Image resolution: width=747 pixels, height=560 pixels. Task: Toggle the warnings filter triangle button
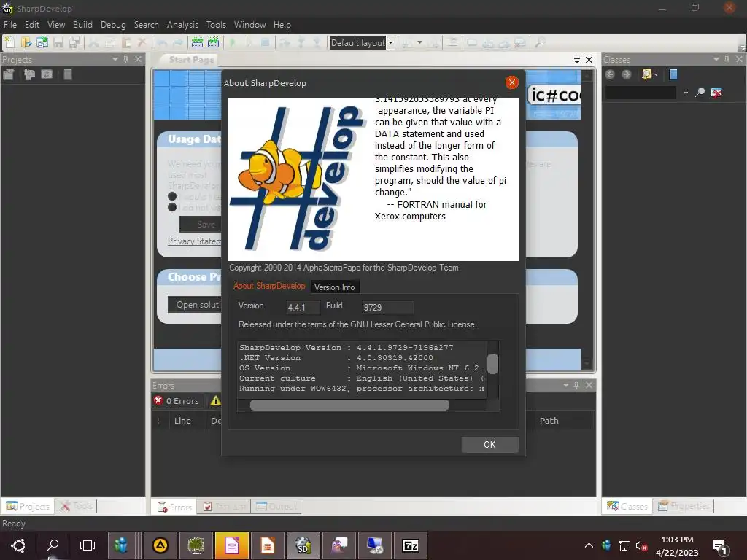point(215,401)
